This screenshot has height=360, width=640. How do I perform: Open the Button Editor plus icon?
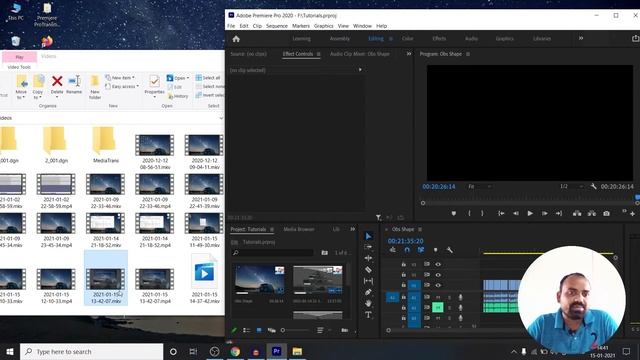633,213
